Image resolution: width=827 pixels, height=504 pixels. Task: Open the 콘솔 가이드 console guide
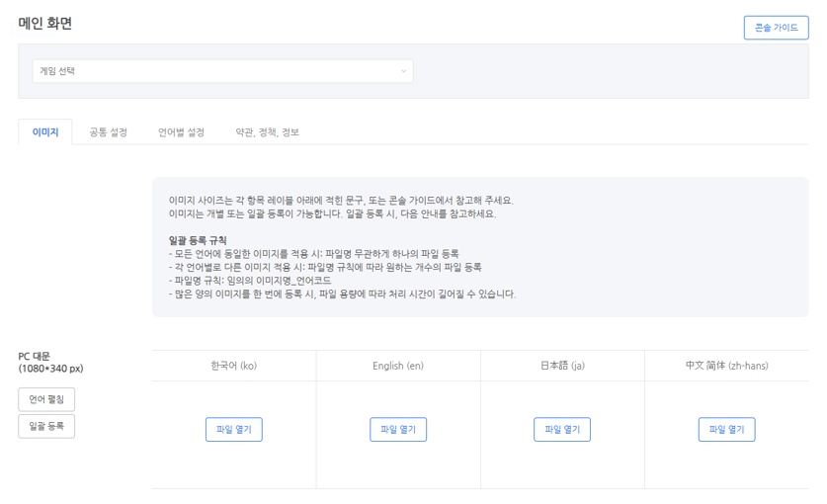[776, 28]
